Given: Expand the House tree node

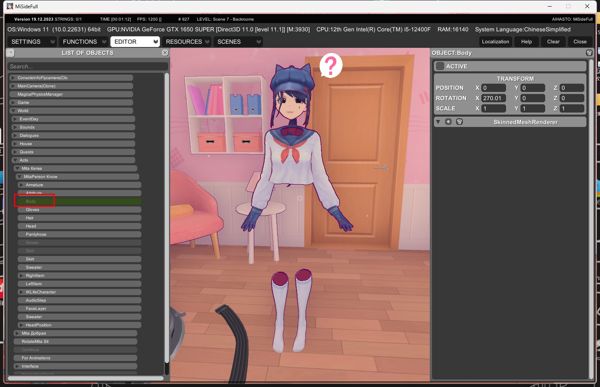Looking at the screenshot, I should [x=15, y=144].
